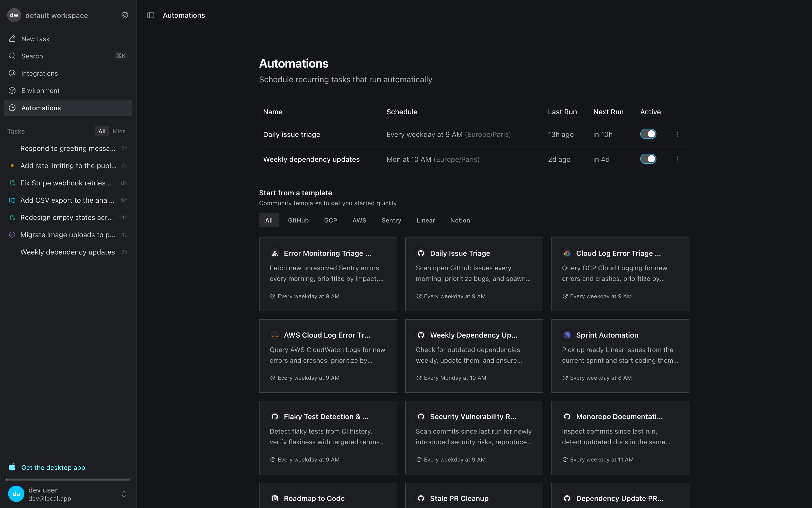The height and width of the screenshot is (508, 812).
Task: Show only Mine tasks in sidebar
Action: (x=119, y=131)
